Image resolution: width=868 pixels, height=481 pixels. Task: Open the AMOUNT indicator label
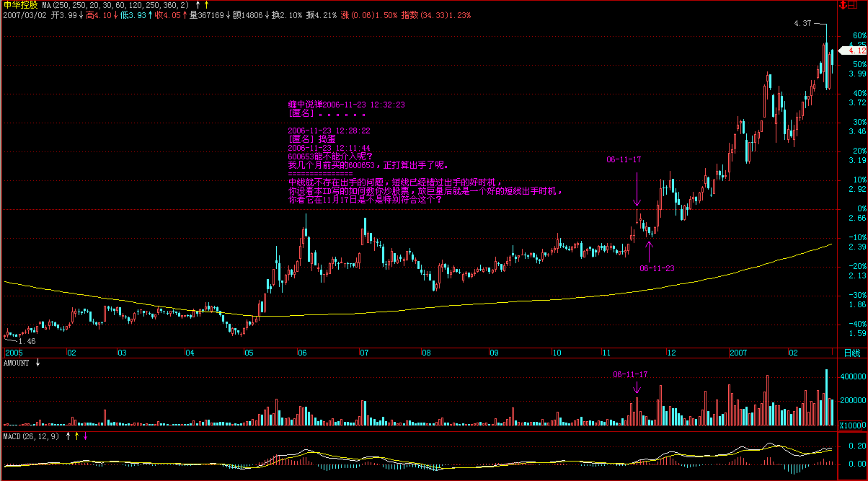[16, 363]
